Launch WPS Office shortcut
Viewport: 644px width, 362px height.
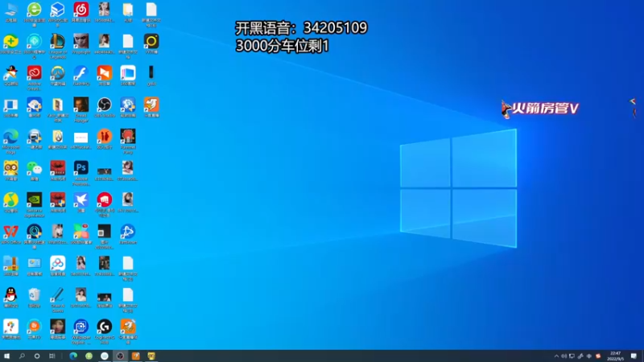click(x=10, y=232)
